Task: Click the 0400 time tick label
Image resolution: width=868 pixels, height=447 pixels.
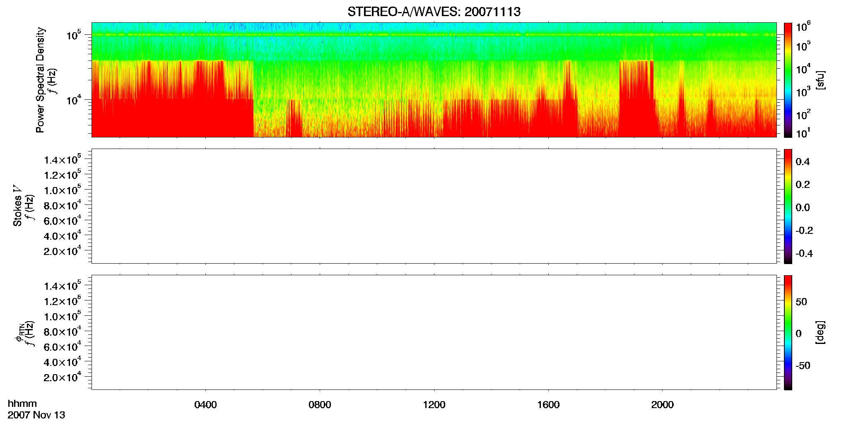Action: (205, 405)
